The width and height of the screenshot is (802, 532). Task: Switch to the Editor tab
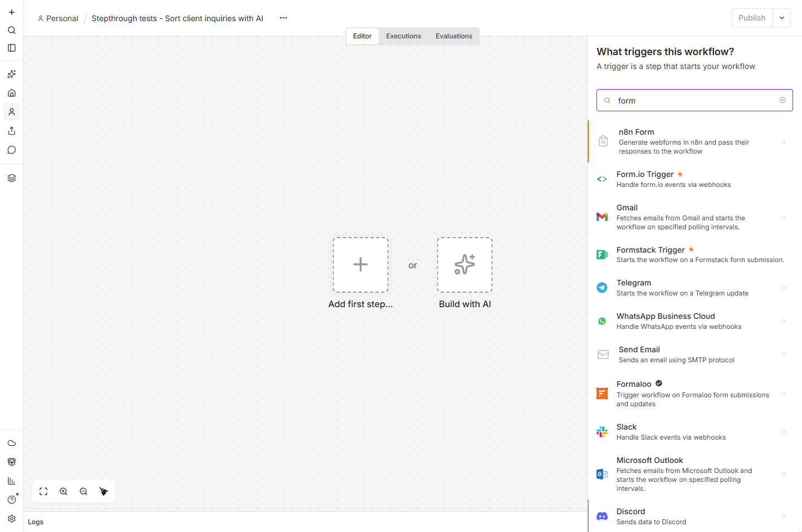[363, 36]
